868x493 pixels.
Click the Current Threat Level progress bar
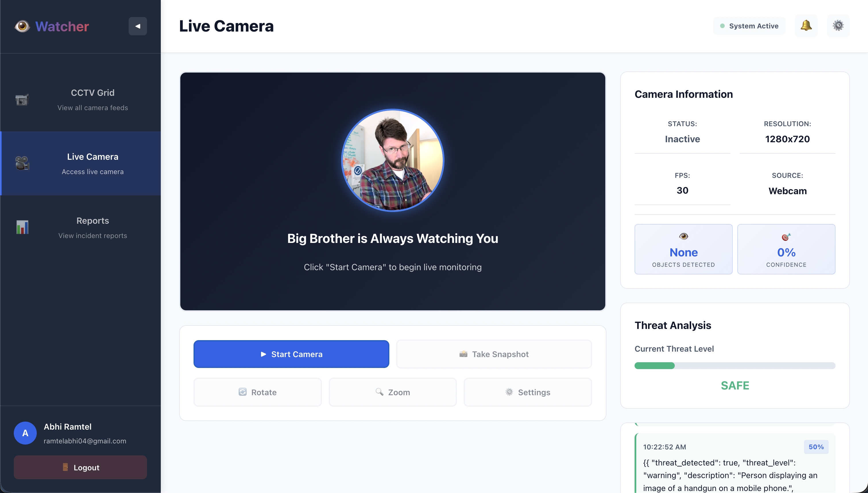(734, 366)
